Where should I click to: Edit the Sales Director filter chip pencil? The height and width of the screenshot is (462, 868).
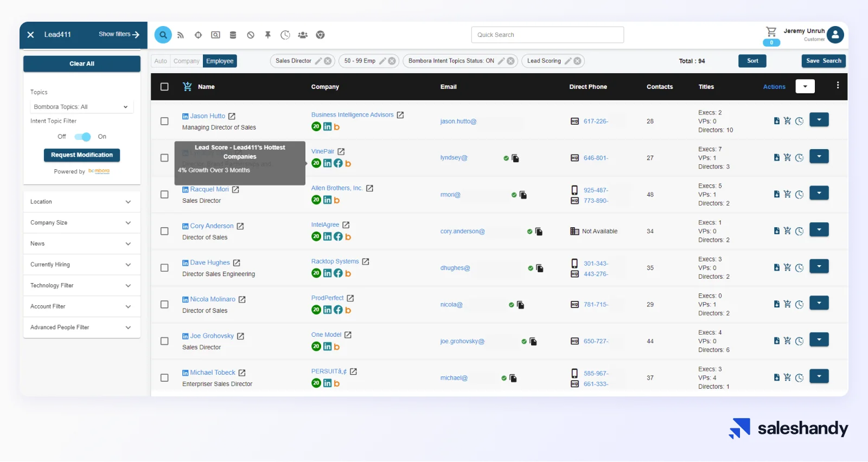318,61
